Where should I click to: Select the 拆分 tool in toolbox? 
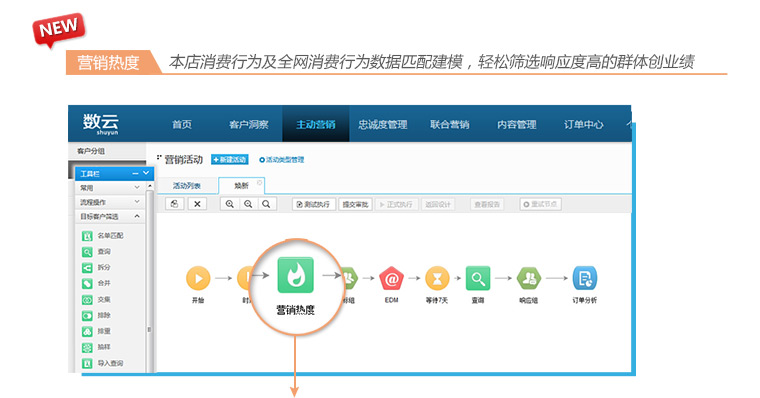pos(96,268)
